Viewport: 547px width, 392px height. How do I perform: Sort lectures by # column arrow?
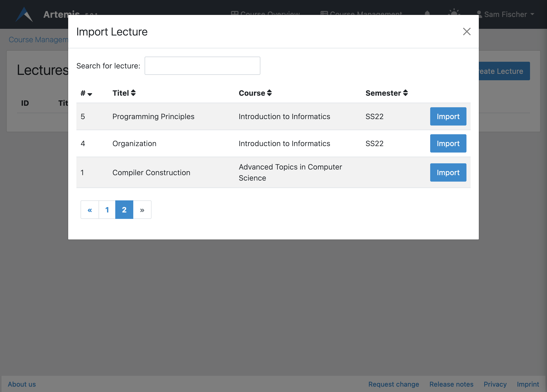[90, 94]
